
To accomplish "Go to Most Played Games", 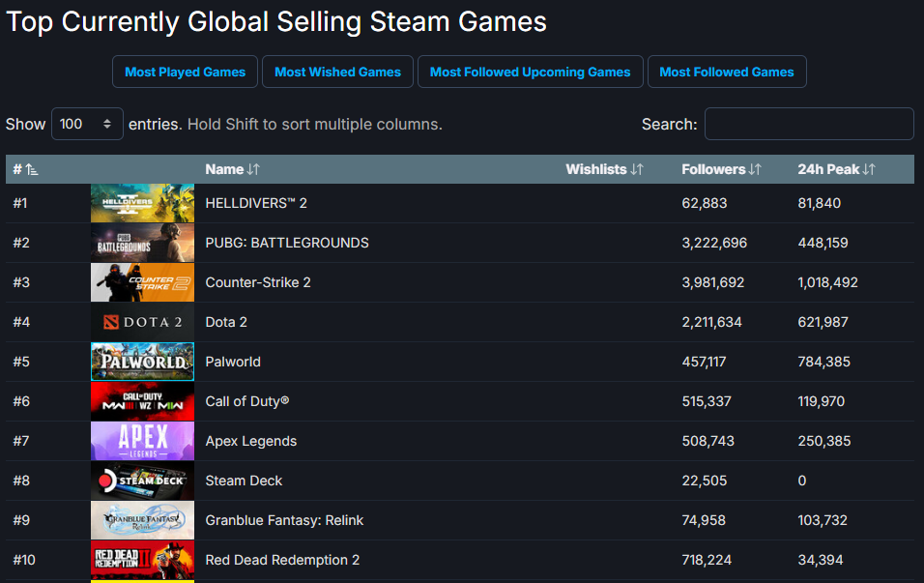I will click(x=185, y=72).
